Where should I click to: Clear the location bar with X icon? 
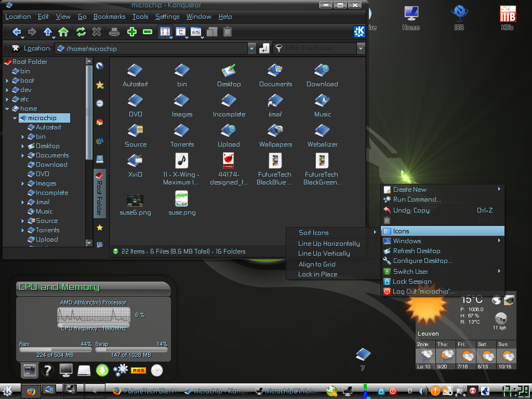click(x=15, y=48)
